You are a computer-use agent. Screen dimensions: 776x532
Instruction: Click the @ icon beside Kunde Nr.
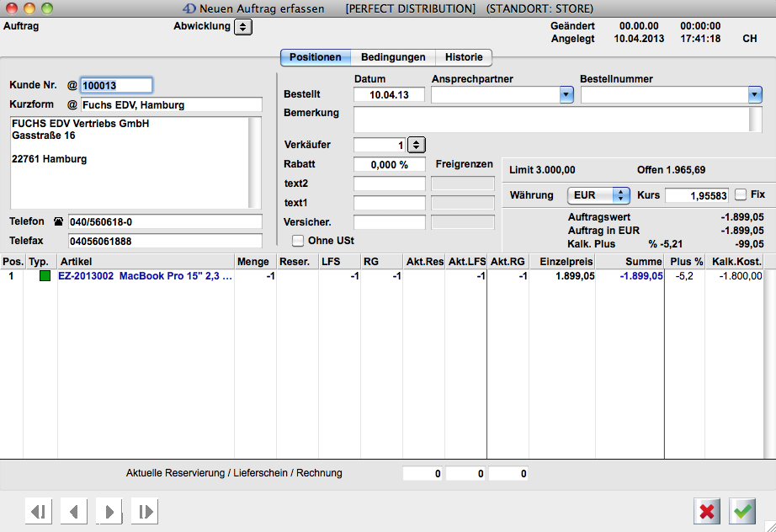[72, 85]
